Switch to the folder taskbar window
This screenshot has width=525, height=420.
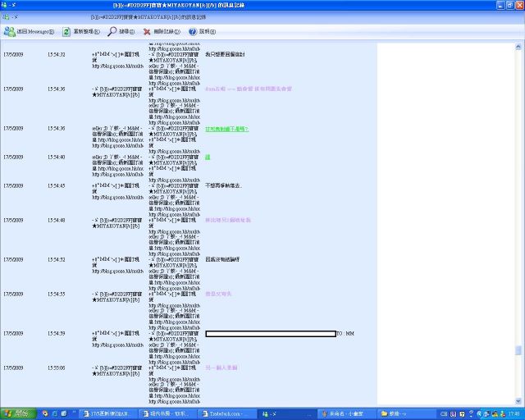(x=405, y=413)
